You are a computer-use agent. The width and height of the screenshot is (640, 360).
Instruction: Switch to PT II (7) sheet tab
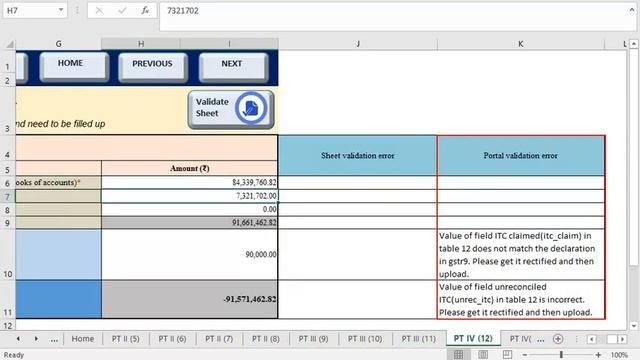tap(219, 339)
